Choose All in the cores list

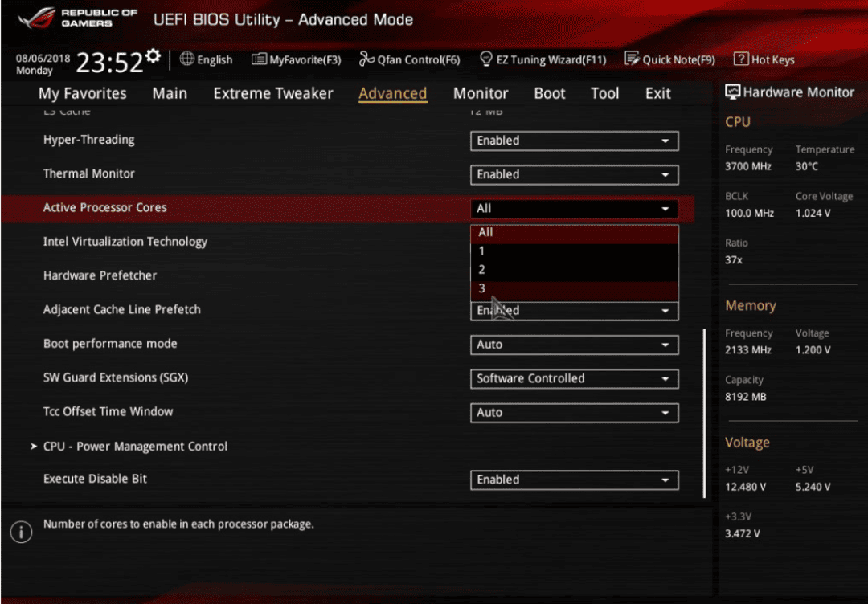pyautogui.click(x=574, y=233)
